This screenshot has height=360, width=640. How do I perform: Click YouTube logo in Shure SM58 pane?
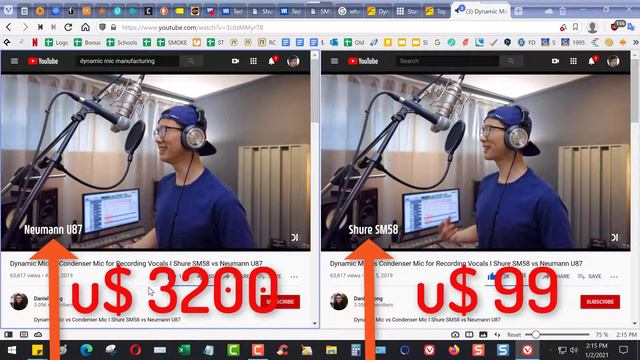363,61
